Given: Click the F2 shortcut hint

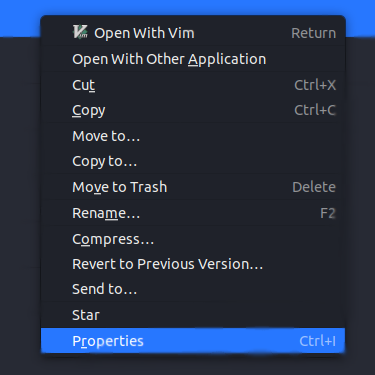Looking at the screenshot, I should coord(328,213).
